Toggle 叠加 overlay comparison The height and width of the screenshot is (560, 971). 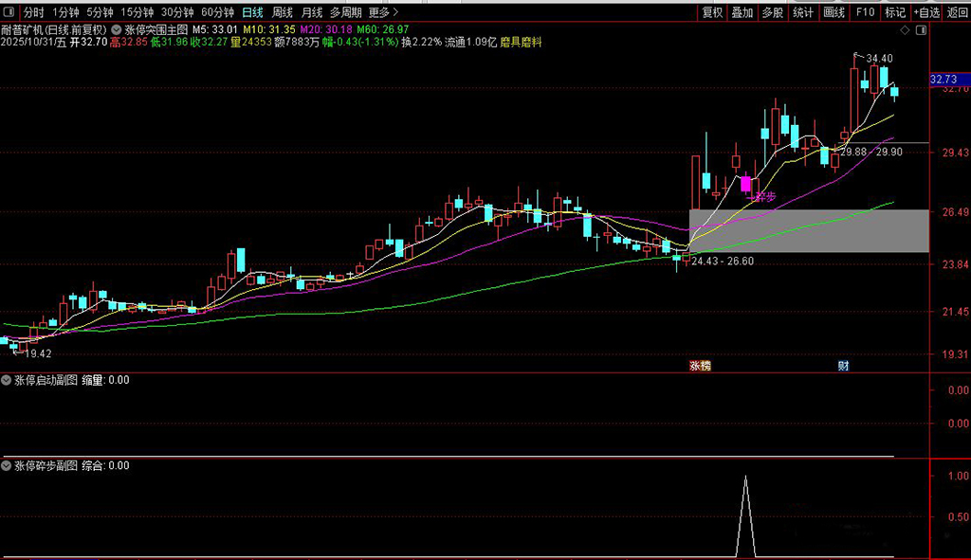[x=742, y=12]
